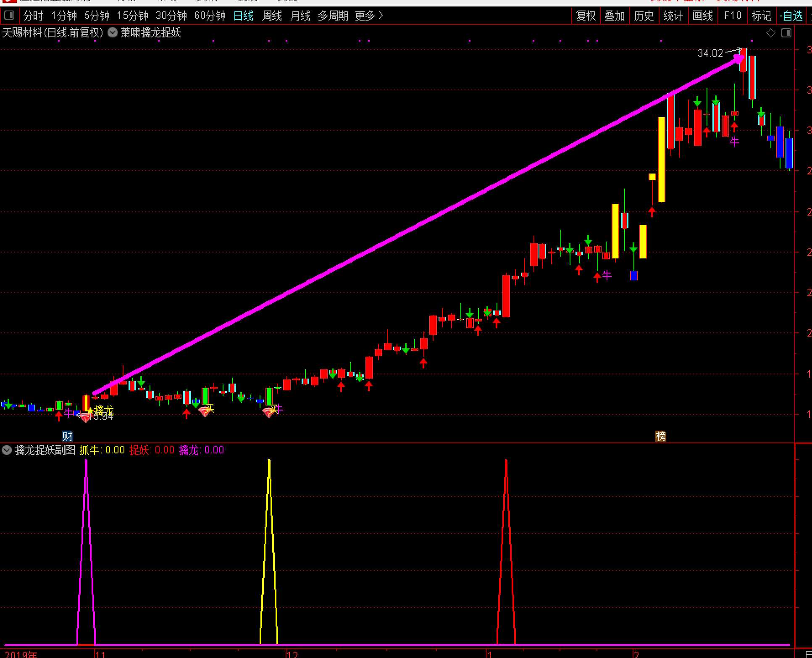The image size is (812, 658).
Task: Toggle the left sidebar panel icon
Action: (9, 16)
